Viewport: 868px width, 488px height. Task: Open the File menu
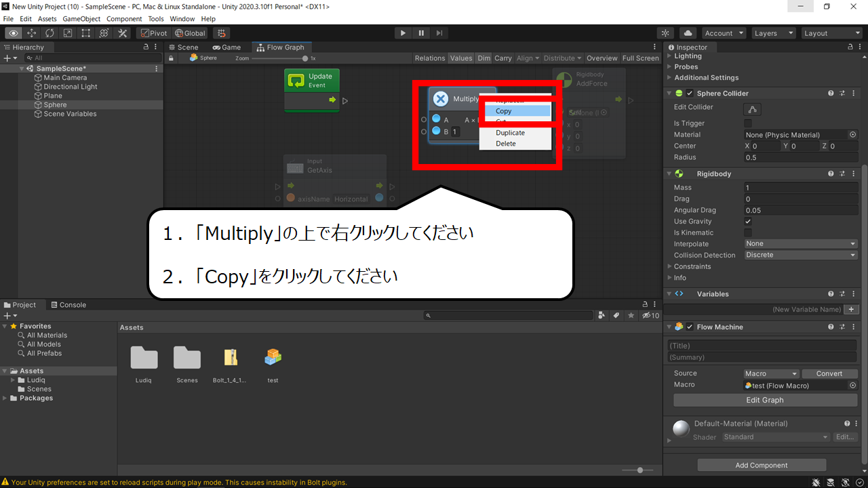(8, 19)
